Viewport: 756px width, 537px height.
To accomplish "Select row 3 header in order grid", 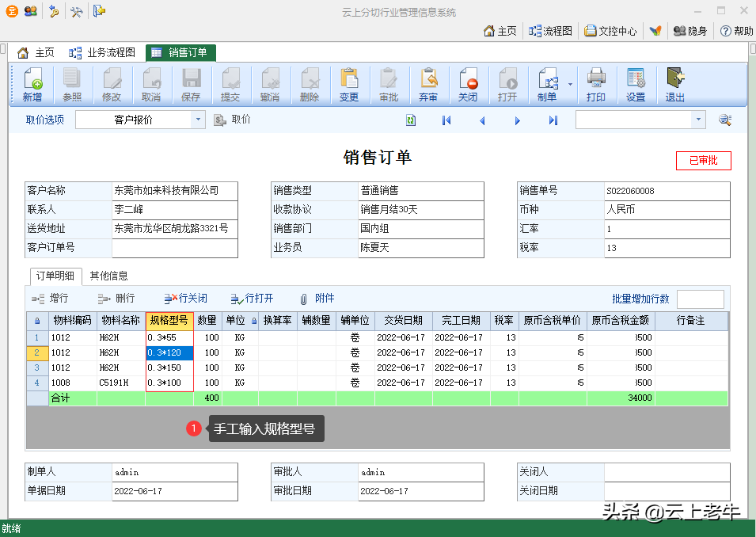I will pos(37,368).
